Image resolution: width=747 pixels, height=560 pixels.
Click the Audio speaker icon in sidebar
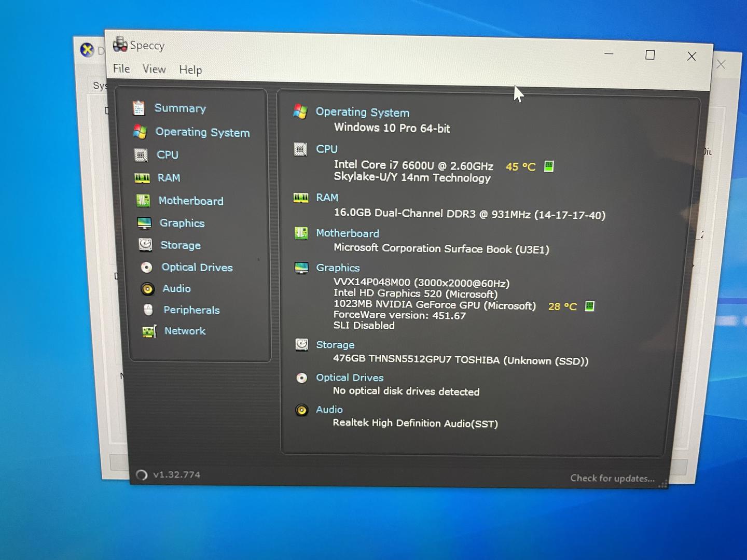[x=148, y=289]
